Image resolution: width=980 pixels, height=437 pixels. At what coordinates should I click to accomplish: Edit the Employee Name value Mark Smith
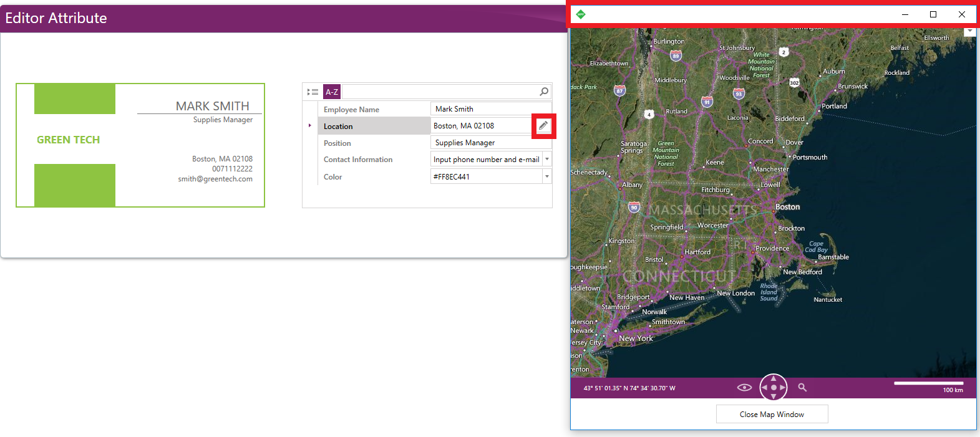(x=492, y=109)
